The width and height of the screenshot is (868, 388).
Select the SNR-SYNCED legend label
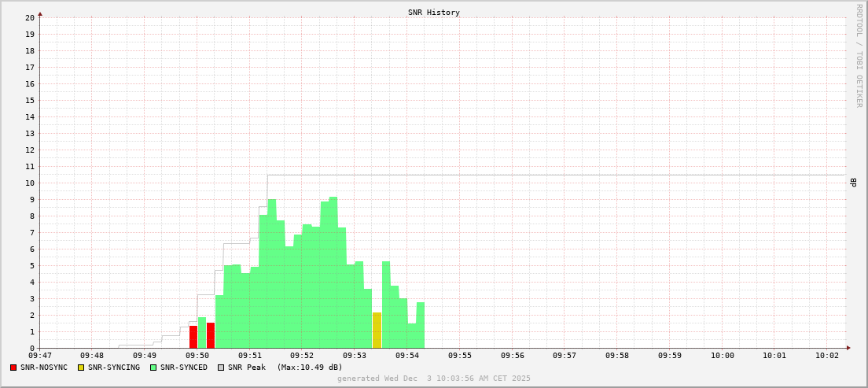[x=184, y=368]
